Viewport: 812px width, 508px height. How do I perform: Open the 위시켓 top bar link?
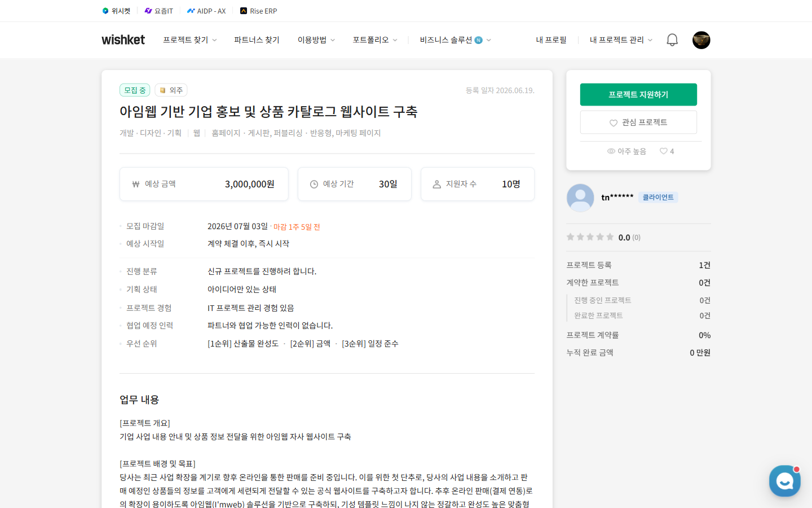coord(116,11)
